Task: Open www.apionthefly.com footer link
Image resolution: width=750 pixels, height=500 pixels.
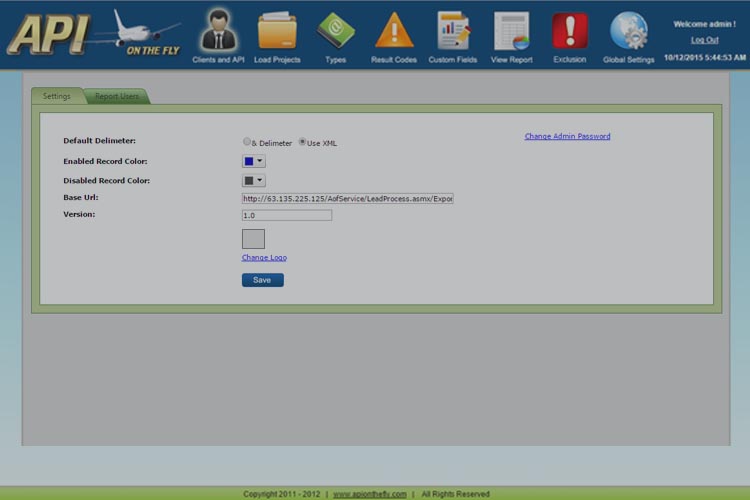Action: (370, 494)
